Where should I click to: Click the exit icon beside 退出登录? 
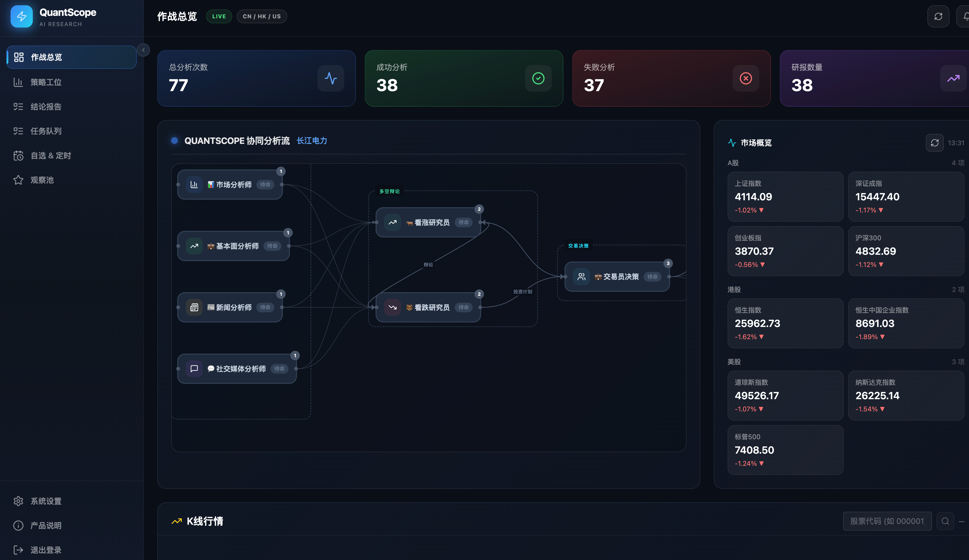coord(18,550)
